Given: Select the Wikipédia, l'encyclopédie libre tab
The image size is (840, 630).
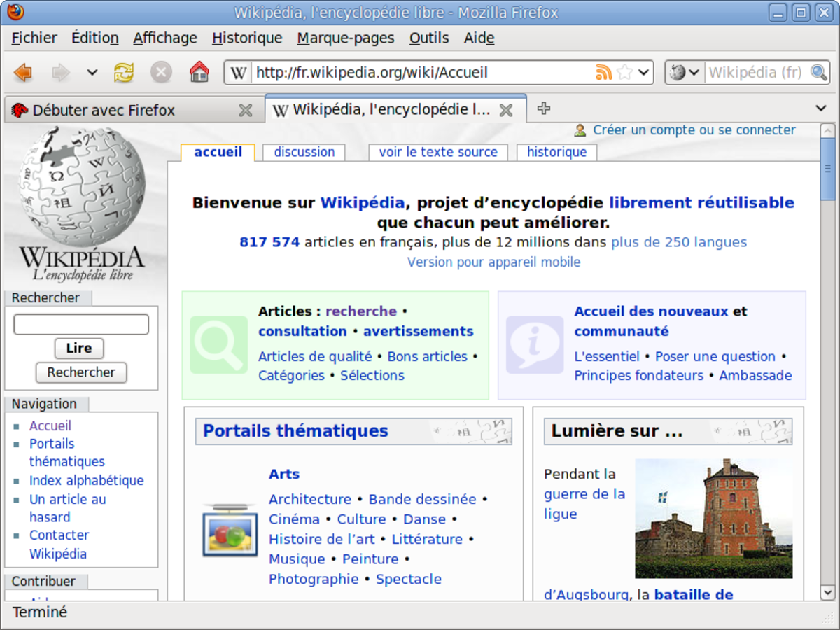Looking at the screenshot, I should tap(395, 109).
